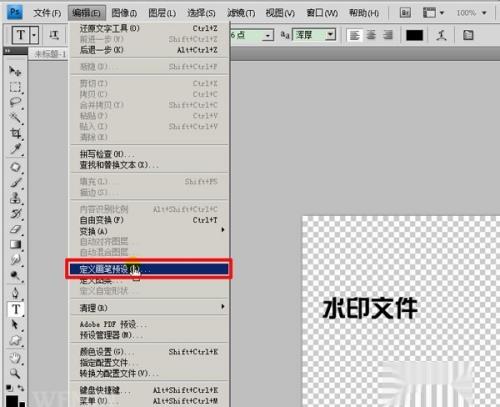Select the Path Selection tool
Viewport: 500px width, 407px height.
tap(15, 324)
